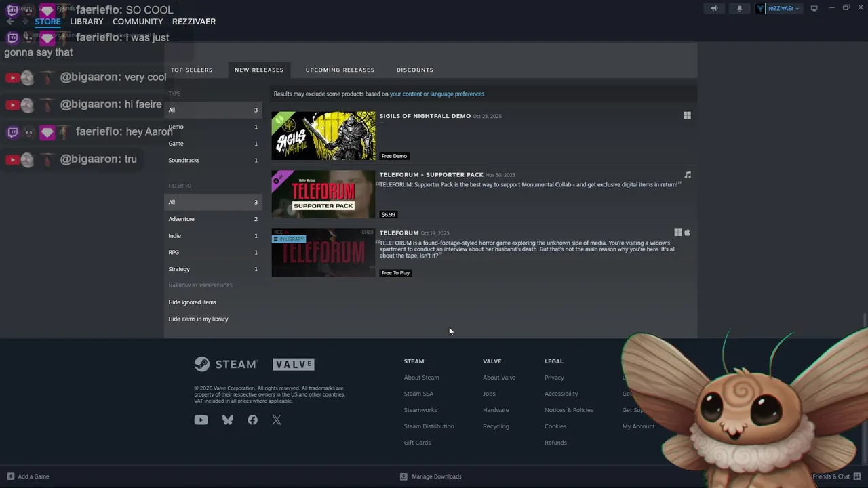Open Accessibility footer link
868x488 pixels.
(x=561, y=394)
